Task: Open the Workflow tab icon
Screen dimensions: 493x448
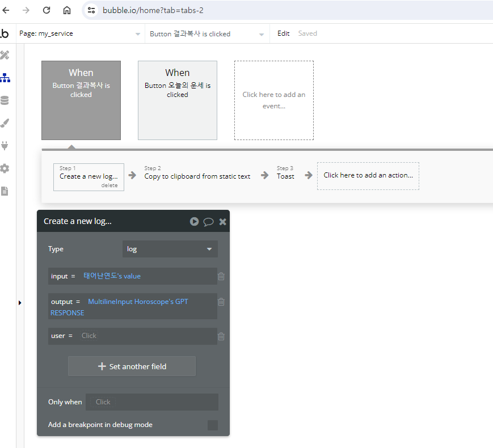Action: point(5,78)
